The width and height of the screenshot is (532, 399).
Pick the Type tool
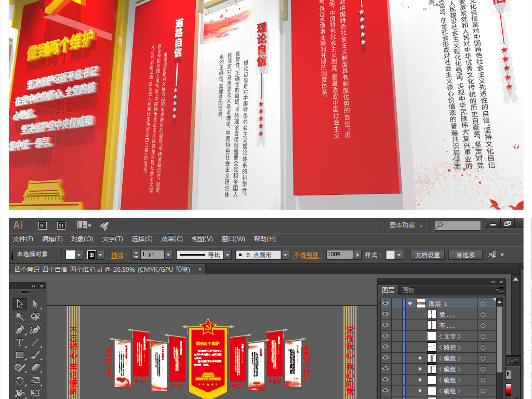20,342
